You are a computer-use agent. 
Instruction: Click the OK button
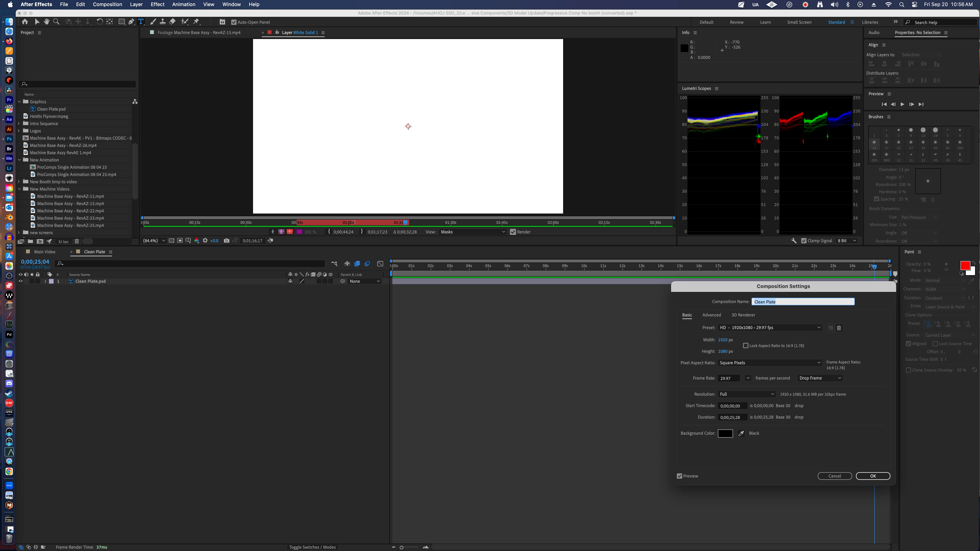(x=873, y=476)
